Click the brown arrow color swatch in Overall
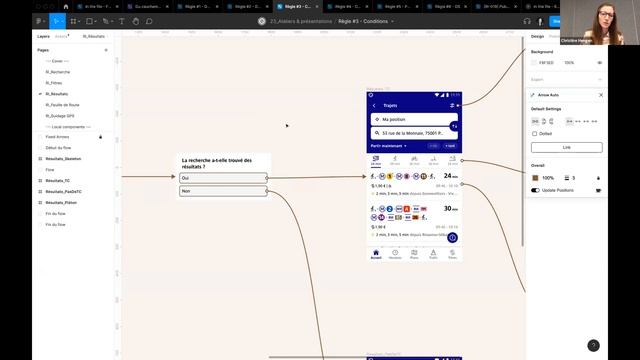This screenshot has height=360, width=640. pos(535,178)
